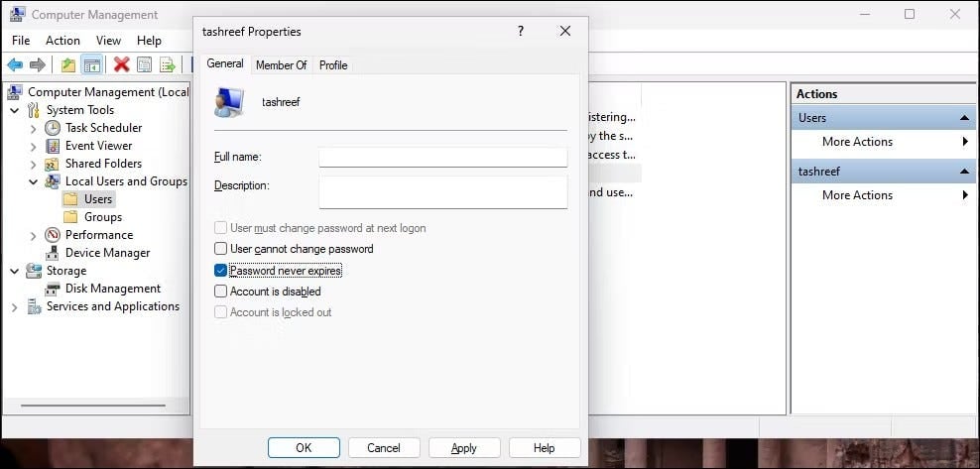Switch to the General tab

click(x=225, y=63)
